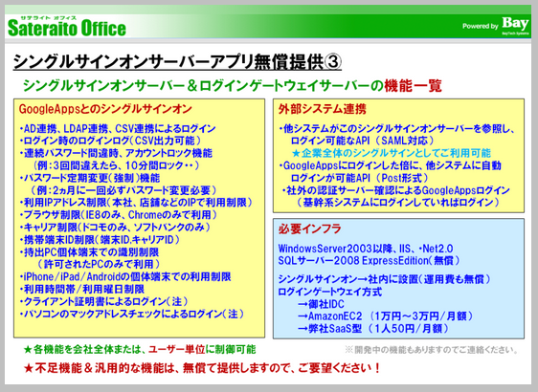Click red note 不足機能＆汎用的な機能は、無償で提供します
Screen dimensions: 538x392
[x=202, y=368]
